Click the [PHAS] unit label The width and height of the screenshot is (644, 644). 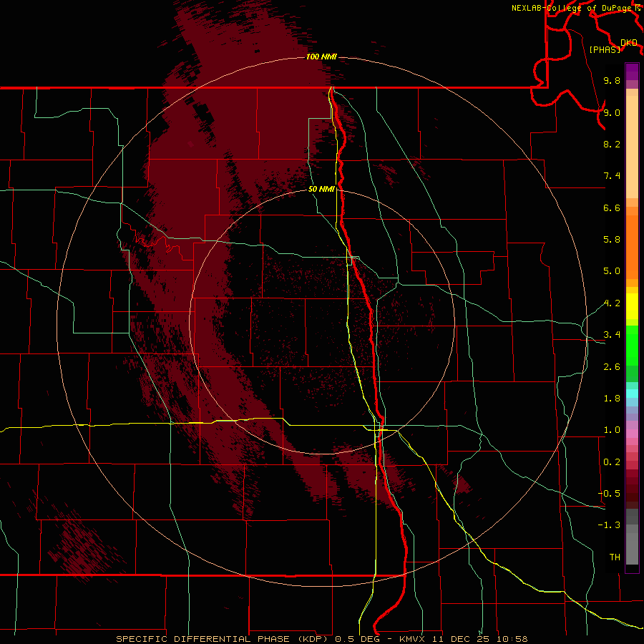(605, 49)
